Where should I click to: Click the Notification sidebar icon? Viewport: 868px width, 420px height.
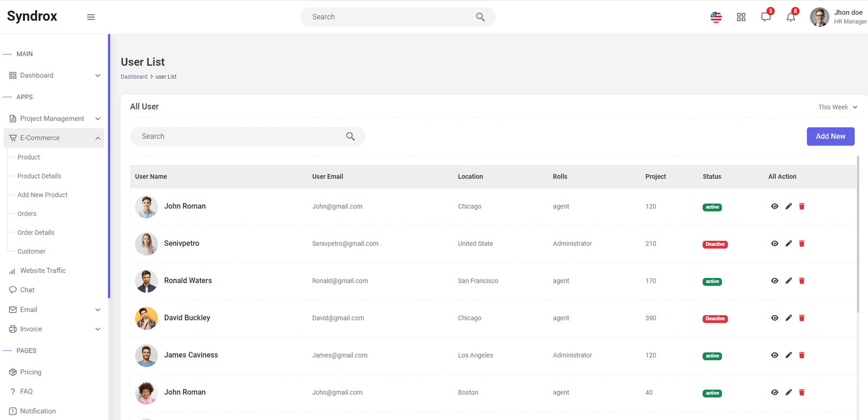pyautogui.click(x=12, y=411)
